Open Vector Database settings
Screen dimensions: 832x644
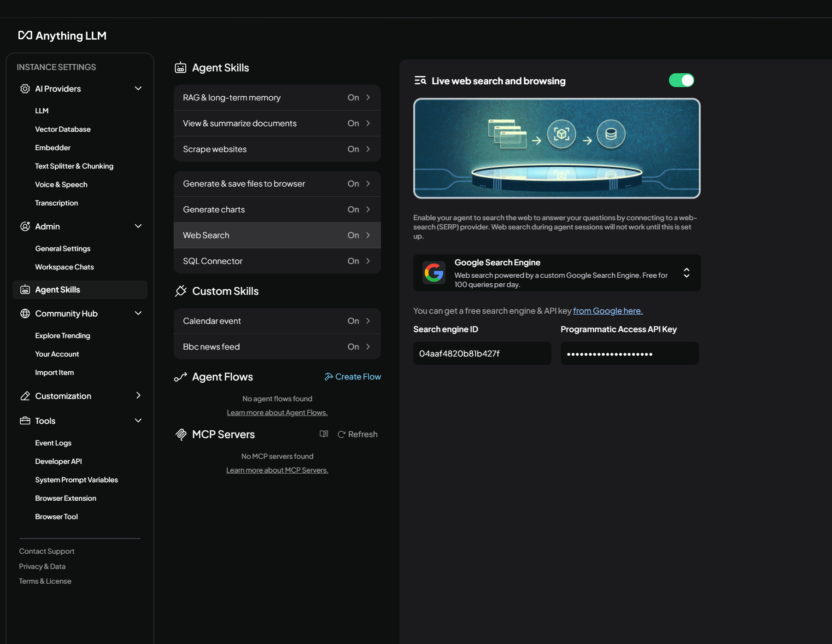63,129
